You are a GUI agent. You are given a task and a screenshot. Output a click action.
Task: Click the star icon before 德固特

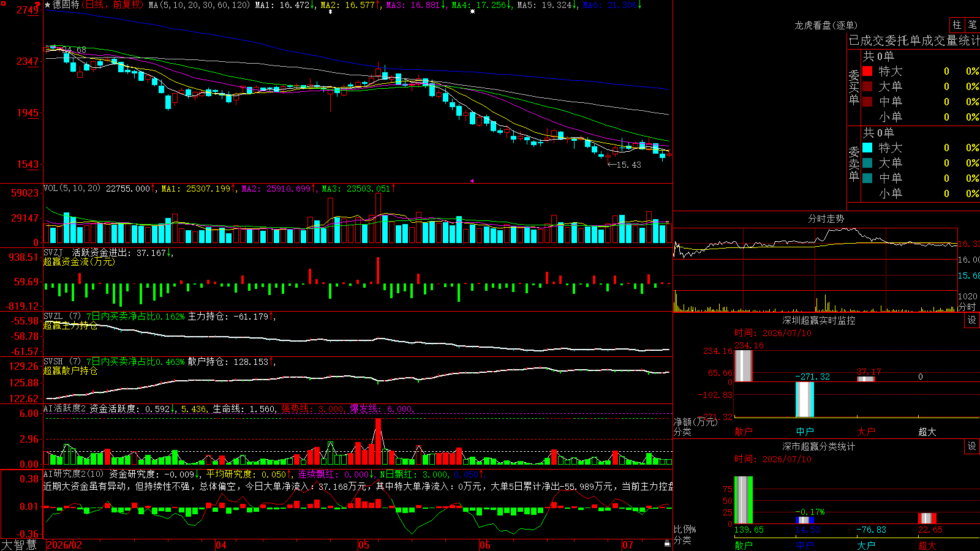pos(47,5)
